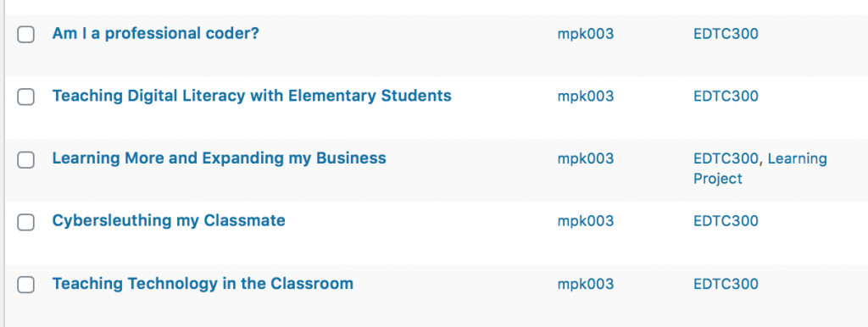
Task: Click author mpk003 in the Teaching Technology row
Action: 586,285
